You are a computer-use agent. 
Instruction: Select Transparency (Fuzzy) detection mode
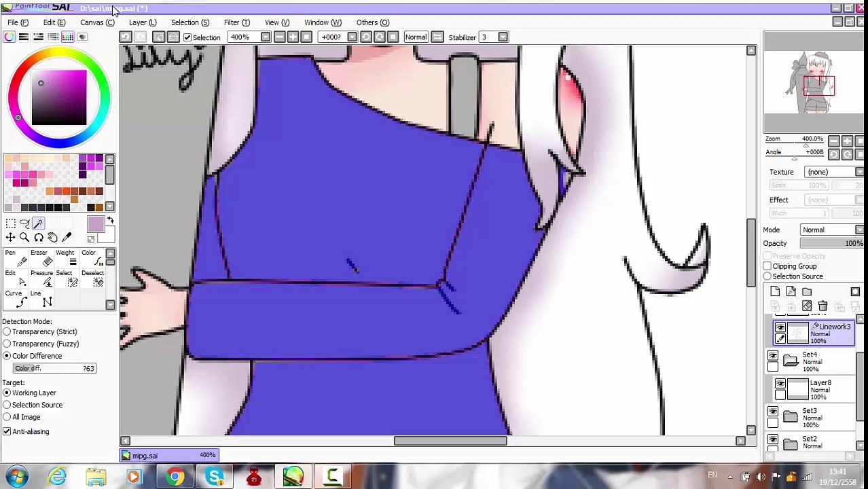coord(7,344)
